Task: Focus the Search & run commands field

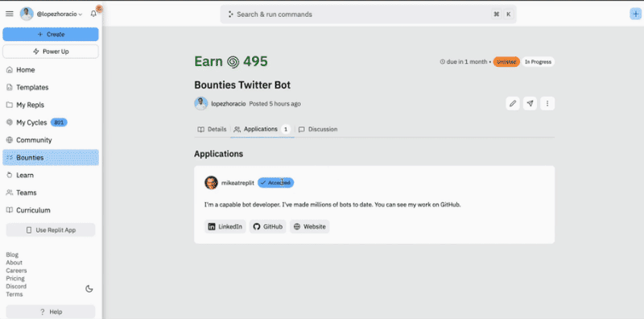Action: click(x=369, y=14)
